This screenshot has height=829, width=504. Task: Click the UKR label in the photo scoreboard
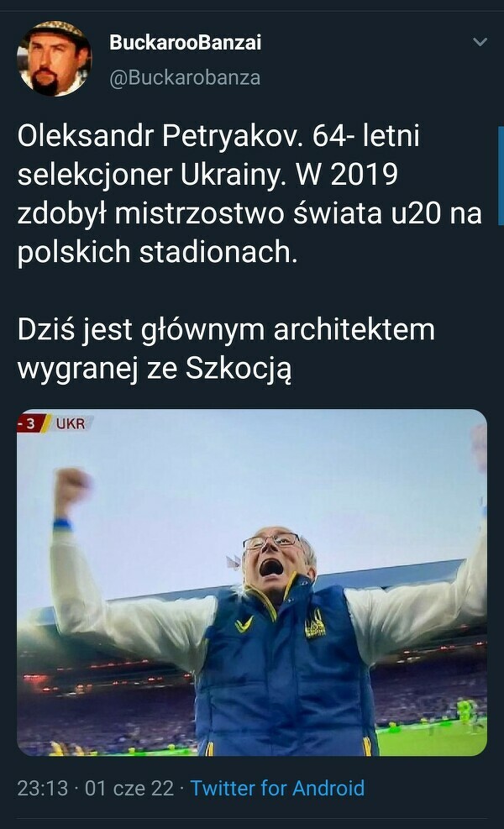tap(71, 423)
